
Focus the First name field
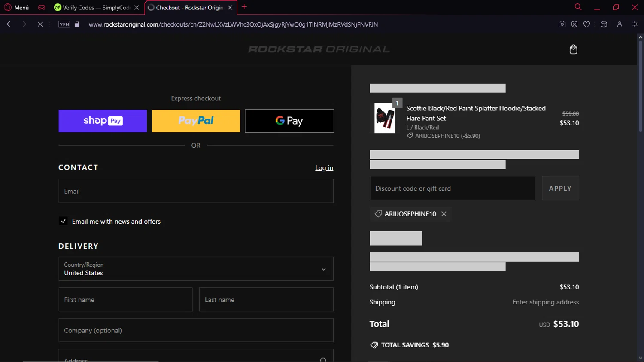125,300
